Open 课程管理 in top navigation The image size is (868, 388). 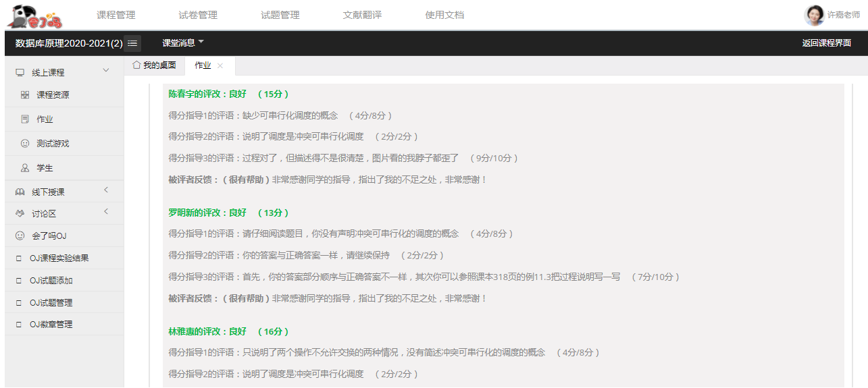116,15
